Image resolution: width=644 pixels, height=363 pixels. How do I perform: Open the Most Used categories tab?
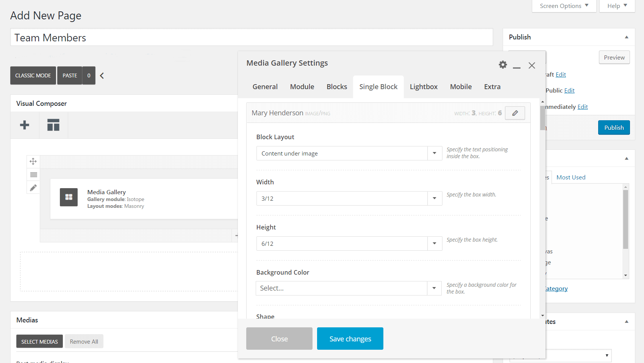571,178
